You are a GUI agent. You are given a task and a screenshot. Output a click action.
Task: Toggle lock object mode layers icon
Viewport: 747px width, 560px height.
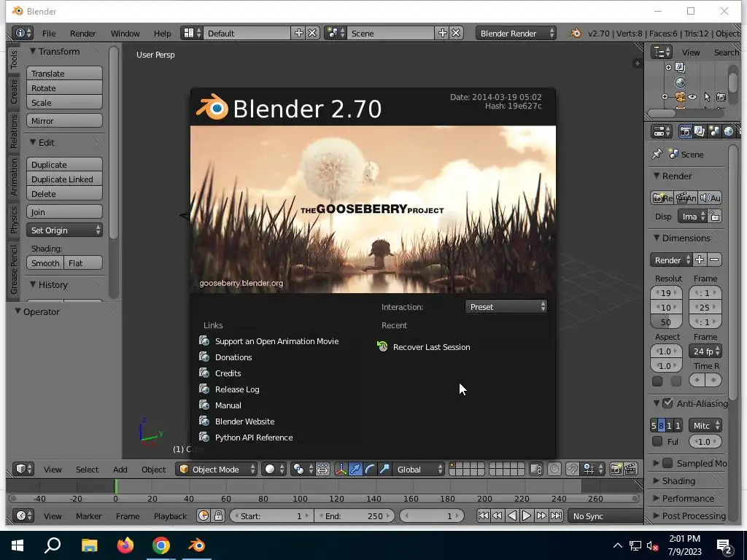click(x=536, y=469)
